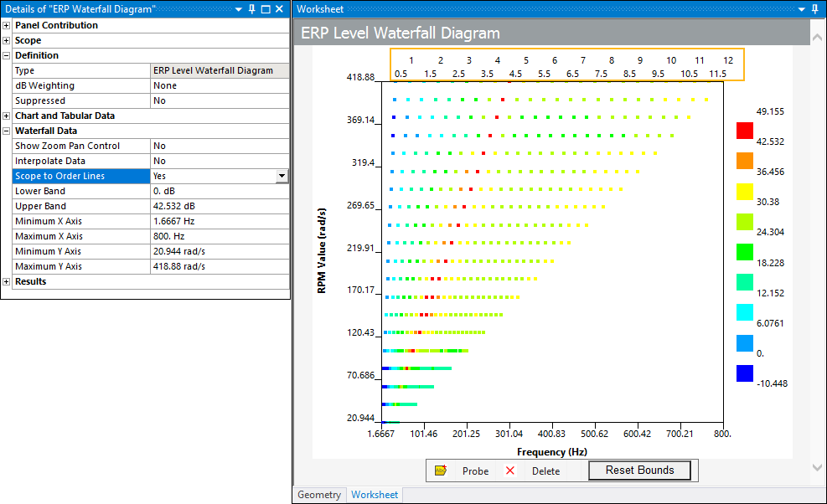Screen dimensions: 827x504
Task: Click the Interpolate Data value cell
Action: (220, 161)
